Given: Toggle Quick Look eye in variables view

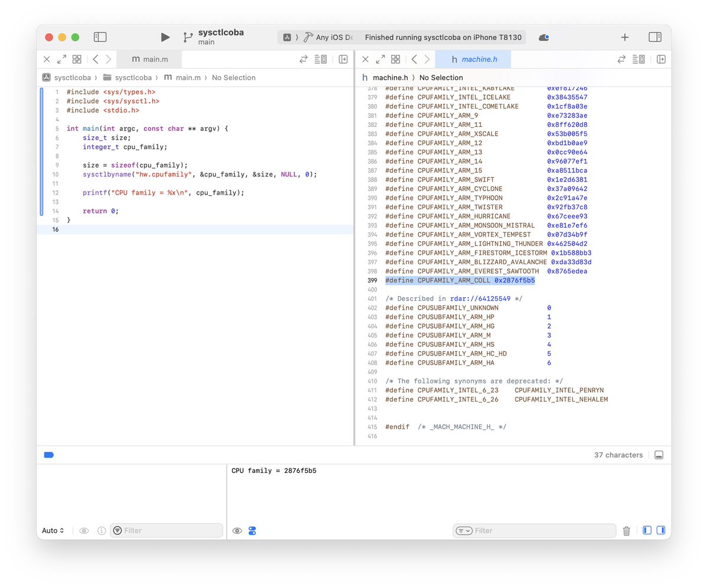Looking at the screenshot, I should coord(84,531).
